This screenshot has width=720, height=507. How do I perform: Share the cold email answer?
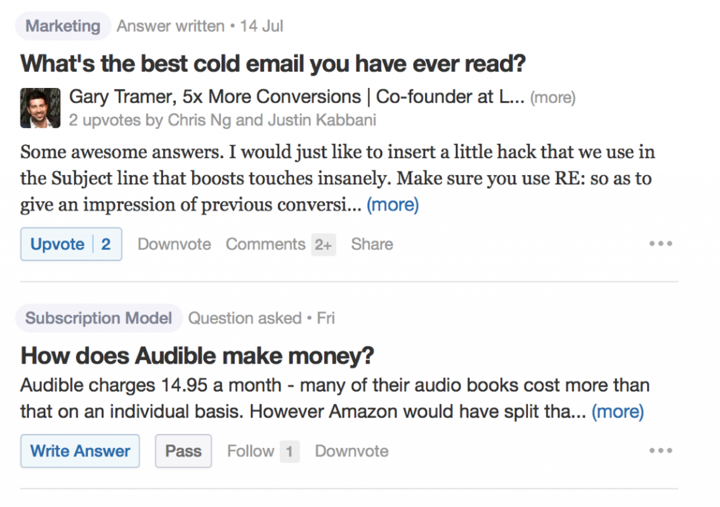pyautogui.click(x=372, y=244)
